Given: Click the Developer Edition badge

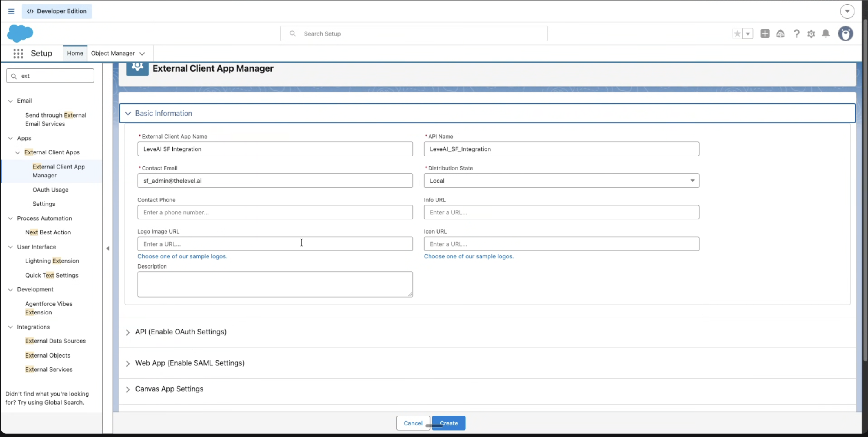Looking at the screenshot, I should coord(57,11).
